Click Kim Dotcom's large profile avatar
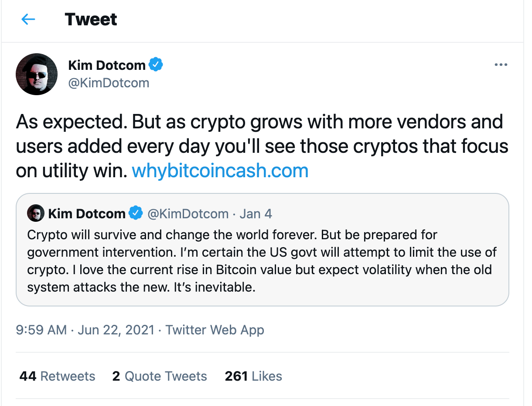532x406 pixels. (x=37, y=74)
